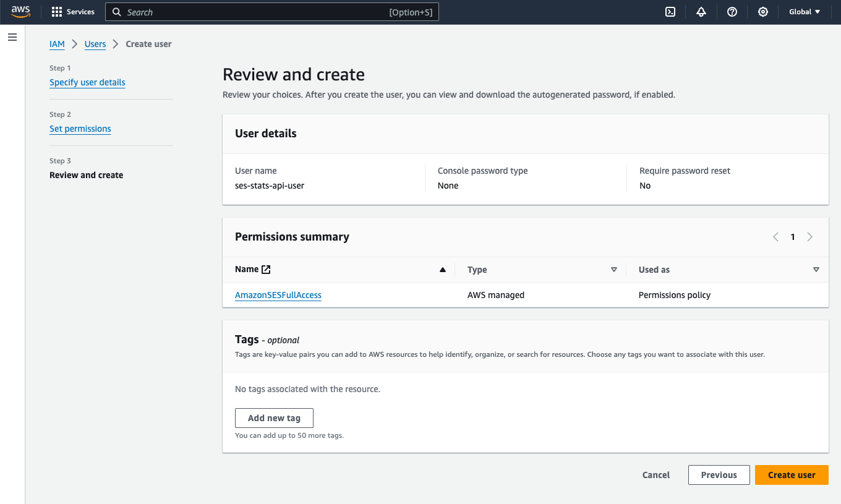
Task: Click the Previous button
Action: tap(719, 475)
